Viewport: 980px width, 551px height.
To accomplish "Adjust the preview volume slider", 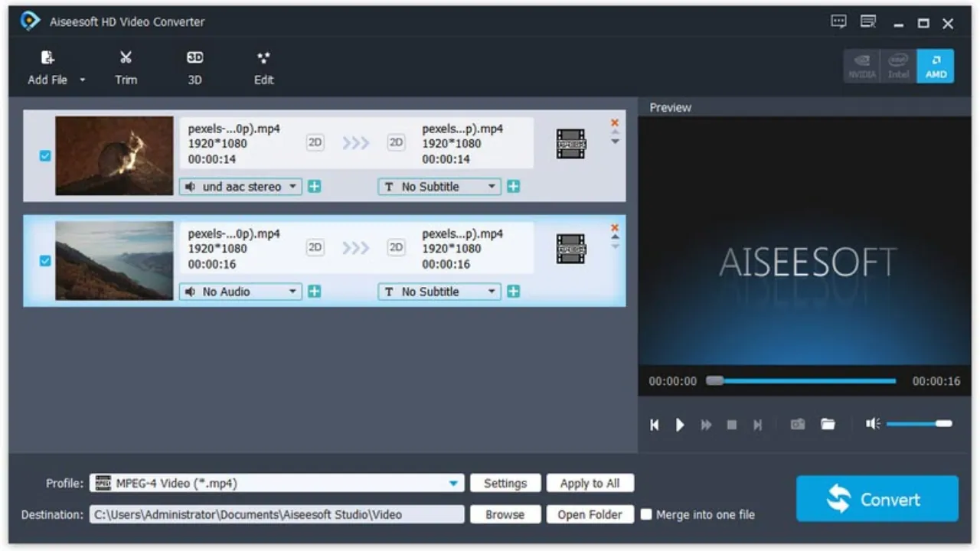I will click(x=920, y=423).
